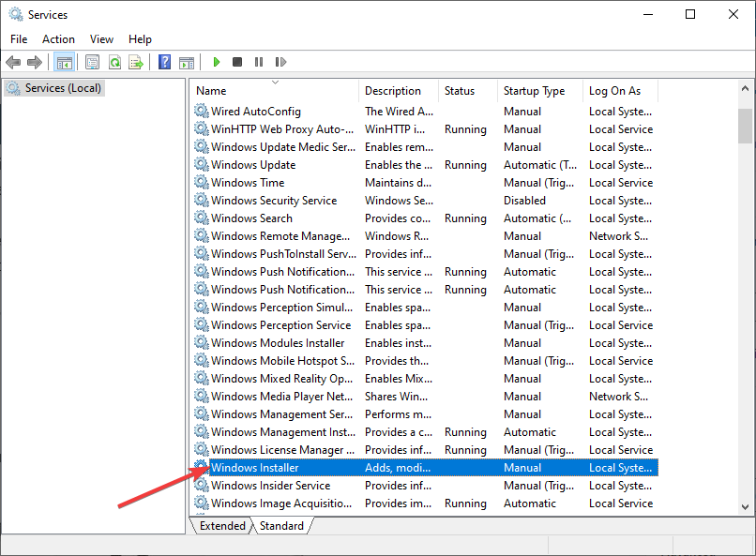Sort by the Startup Type column header
756x556 pixels.
540,91
